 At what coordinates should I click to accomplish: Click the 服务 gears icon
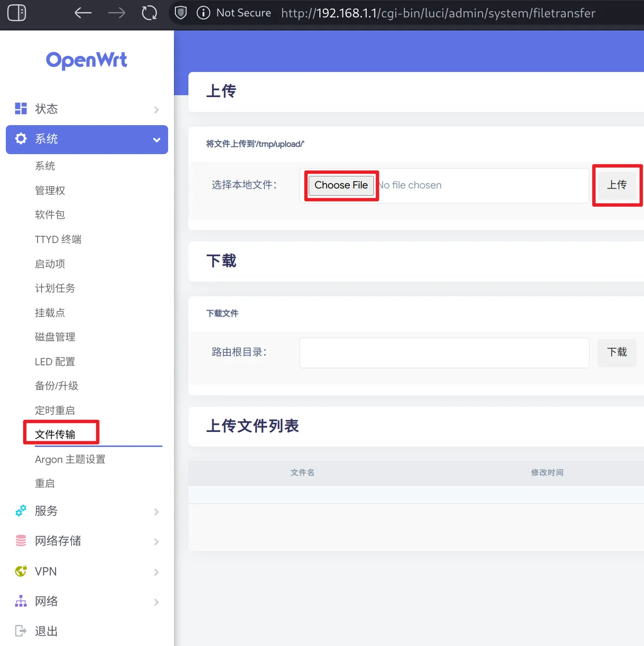tap(21, 511)
